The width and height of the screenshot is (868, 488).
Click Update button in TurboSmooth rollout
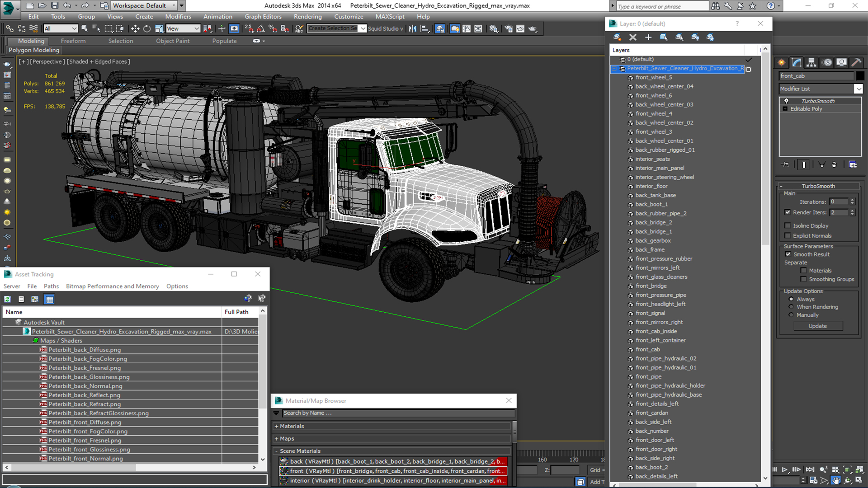[x=818, y=326]
